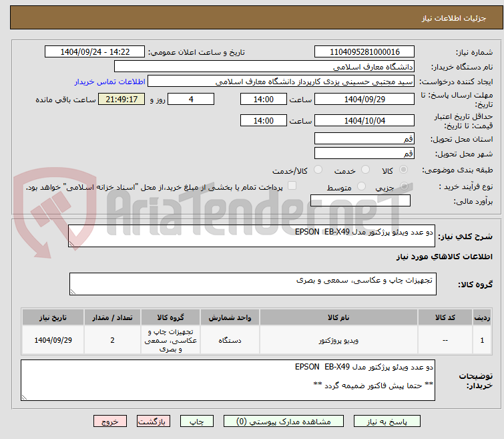Viewport: 504px width, 439px height.
Task: Click price validity date 1404/10/04 field
Action: click(x=364, y=120)
